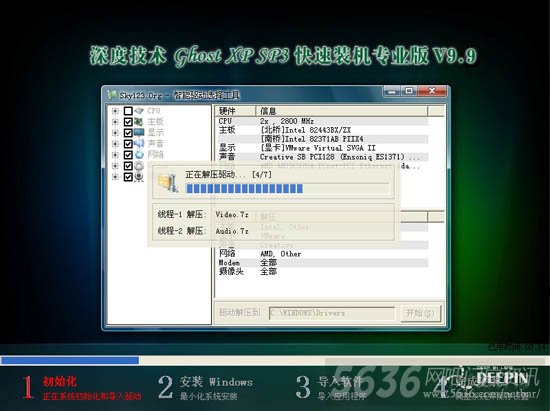Expand the 网络 network tree node

tap(115, 155)
